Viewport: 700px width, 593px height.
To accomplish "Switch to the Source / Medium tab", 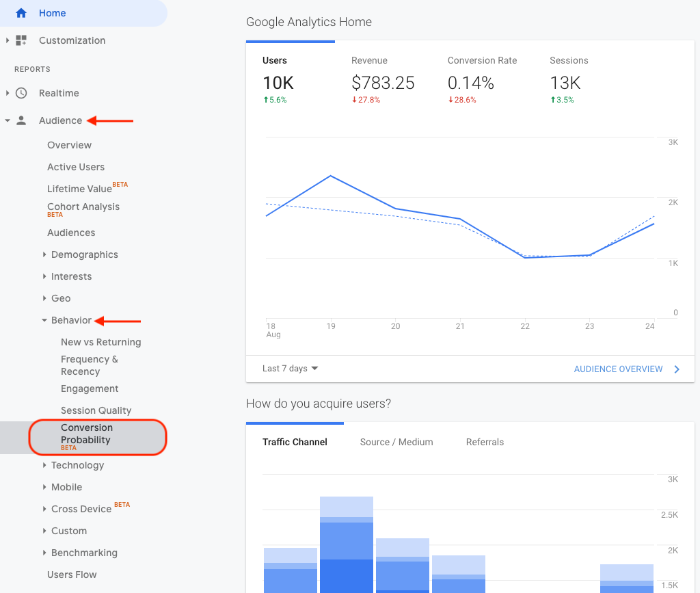I will coord(396,442).
